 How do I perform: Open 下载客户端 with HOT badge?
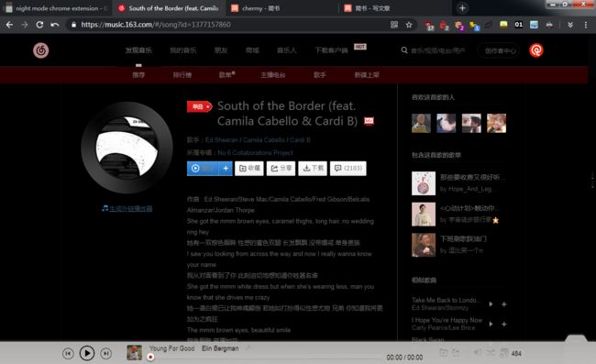331,50
